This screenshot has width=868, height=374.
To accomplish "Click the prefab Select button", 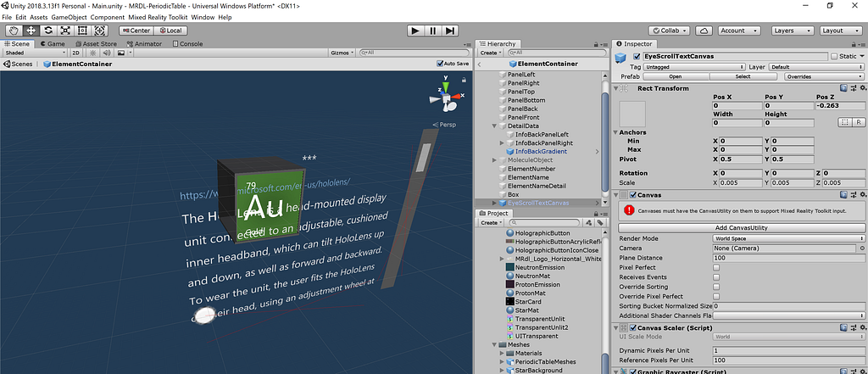I will click(x=743, y=76).
